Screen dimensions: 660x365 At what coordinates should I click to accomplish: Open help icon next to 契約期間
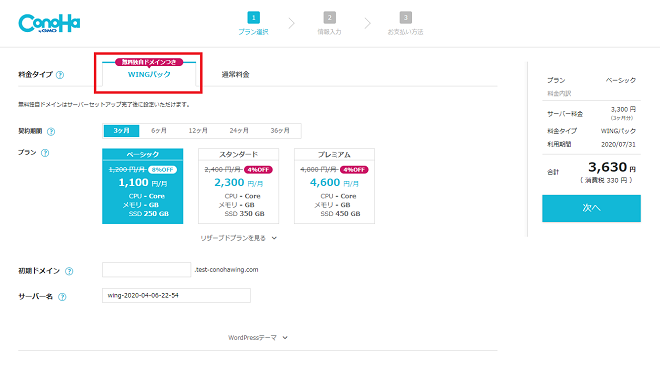coord(51,131)
